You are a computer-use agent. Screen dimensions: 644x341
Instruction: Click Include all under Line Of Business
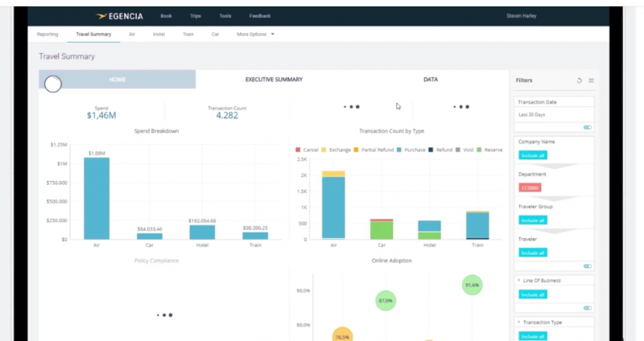(x=533, y=294)
